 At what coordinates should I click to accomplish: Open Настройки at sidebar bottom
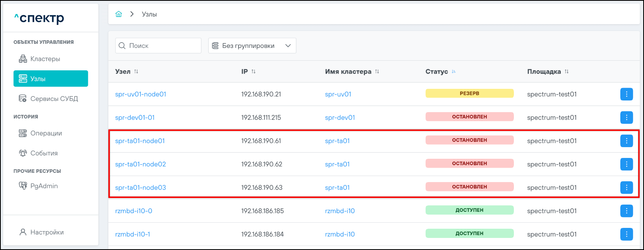tap(47, 232)
